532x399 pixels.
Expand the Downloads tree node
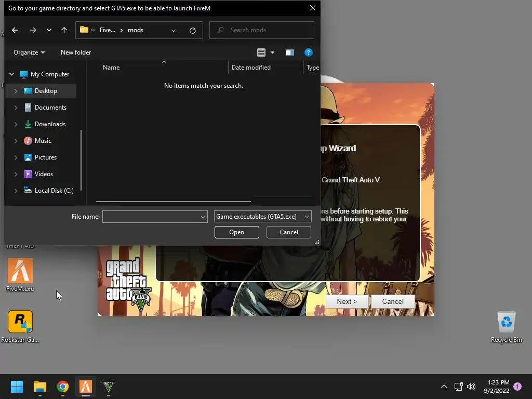tap(16, 124)
